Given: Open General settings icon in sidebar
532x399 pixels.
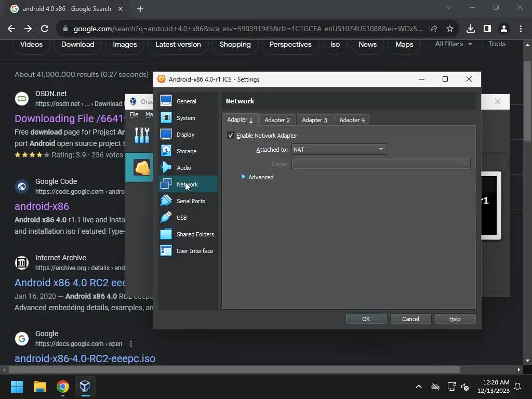Looking at the screenshot, I should coord(166,101).
